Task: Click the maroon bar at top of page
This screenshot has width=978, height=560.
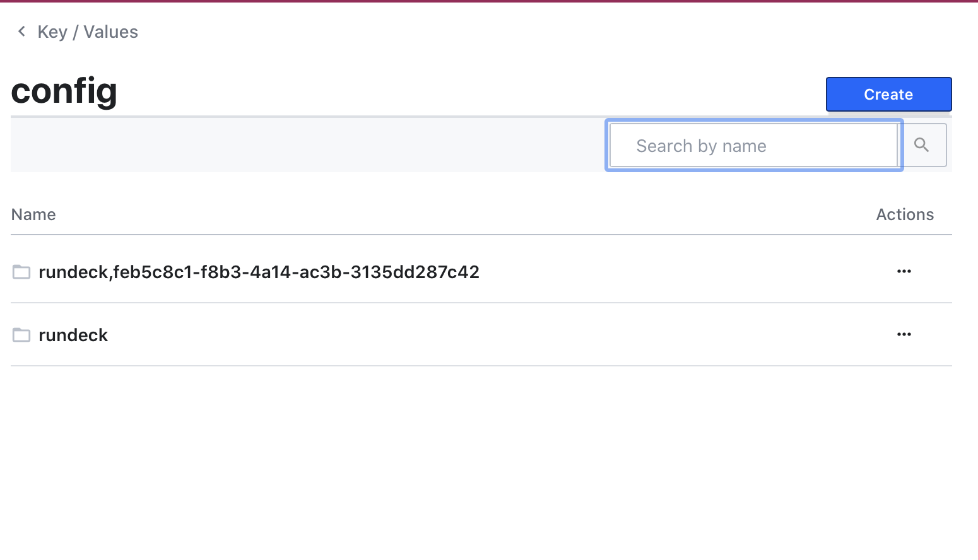Action: pyautogui.click(x=489, y=1)
